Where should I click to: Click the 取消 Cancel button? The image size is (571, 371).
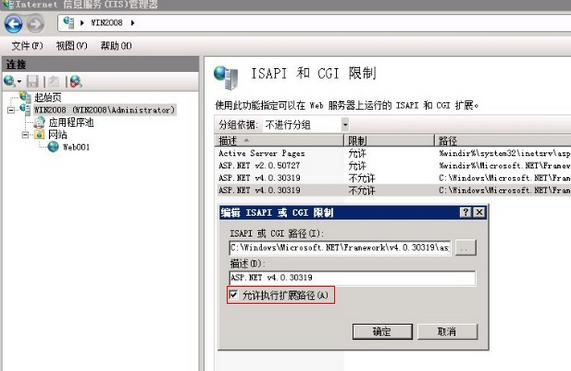tap(447, 331)
